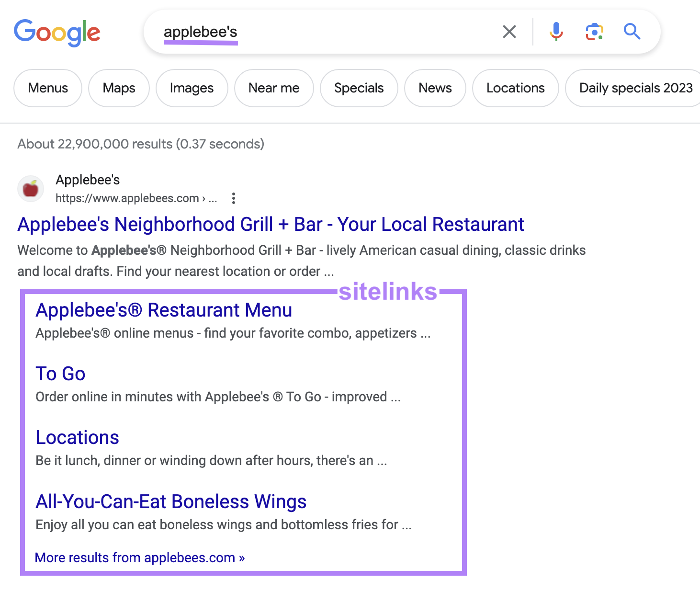Open the All-You-Can-Eat Boneless Wings sitelink
The image size is (700, 591).
pos(171,501)
